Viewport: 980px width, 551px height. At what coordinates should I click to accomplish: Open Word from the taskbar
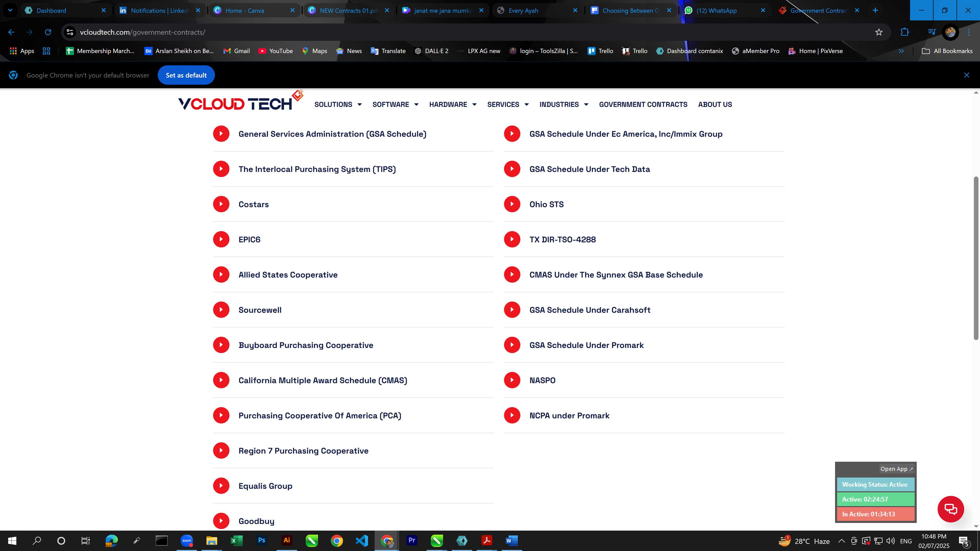pos(512,540)
